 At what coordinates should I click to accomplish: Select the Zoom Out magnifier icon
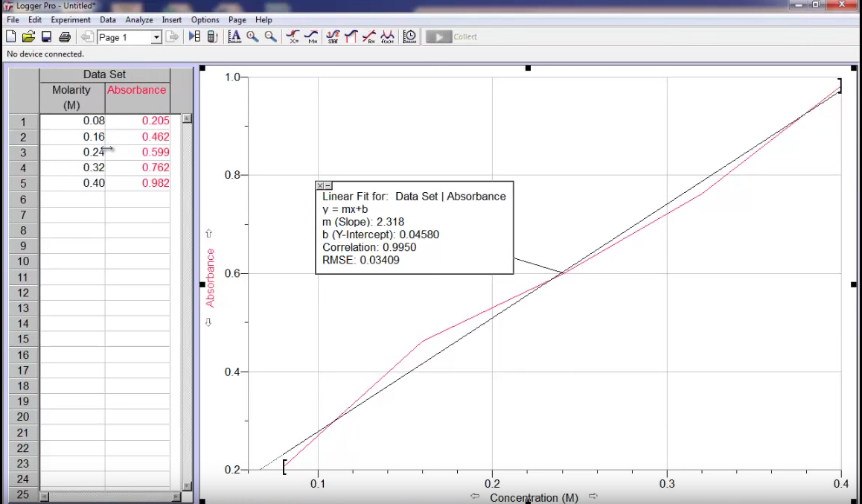coord(270,36)
